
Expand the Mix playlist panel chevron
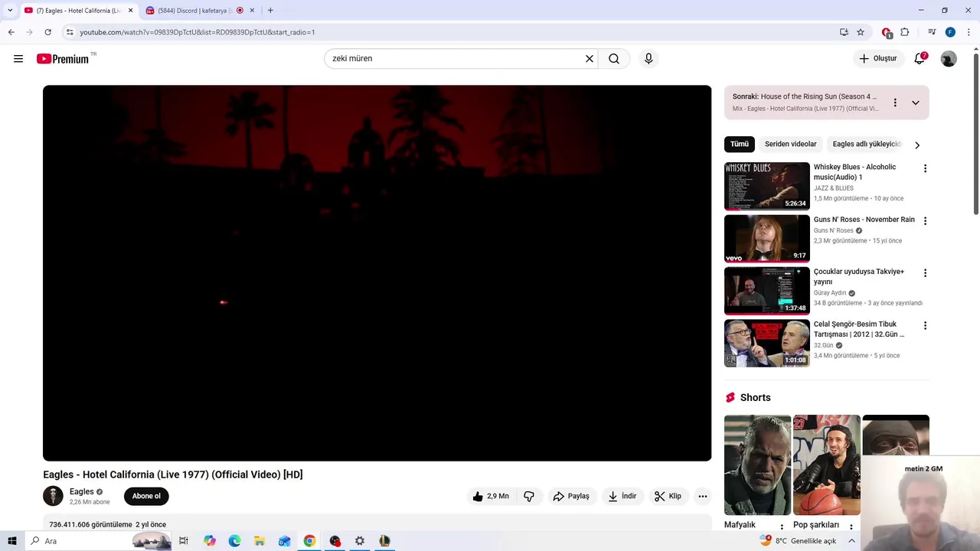(916, 103)
